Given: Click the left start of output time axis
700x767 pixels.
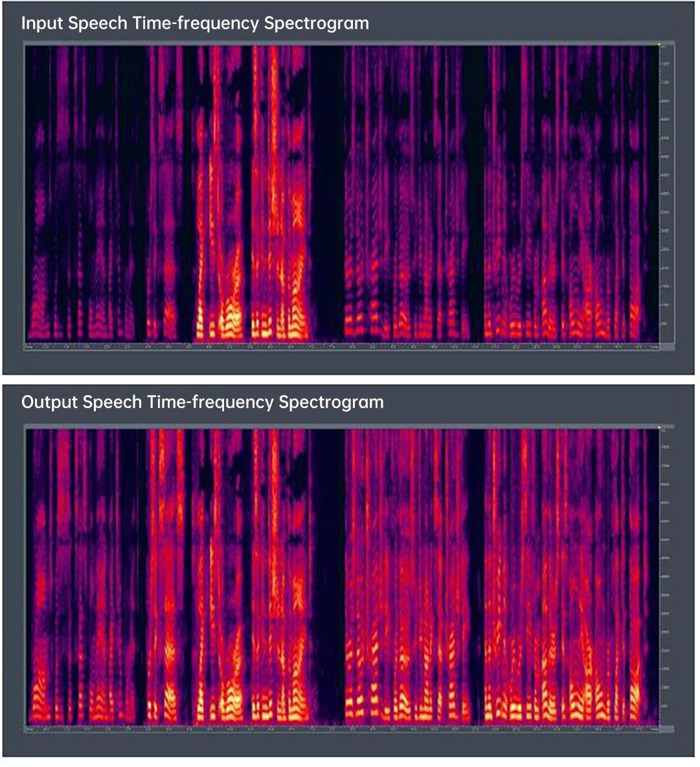Looking at the screenshot, I should (28, 729).
